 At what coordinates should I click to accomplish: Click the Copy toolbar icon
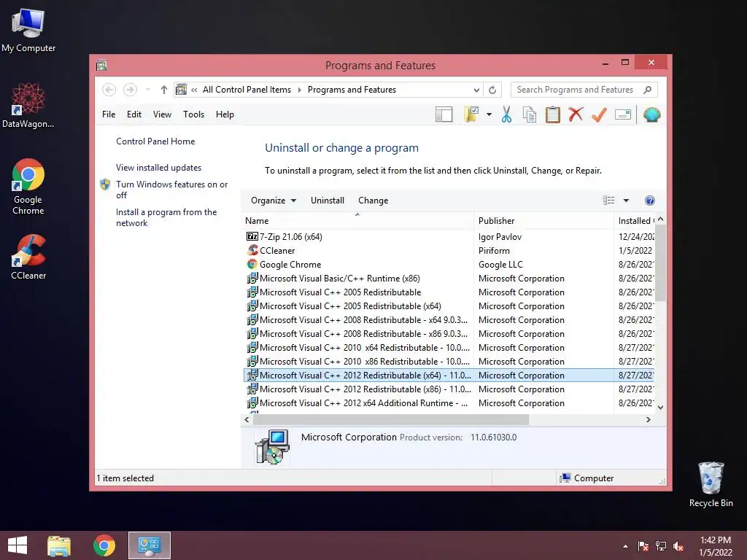point(530,114)
